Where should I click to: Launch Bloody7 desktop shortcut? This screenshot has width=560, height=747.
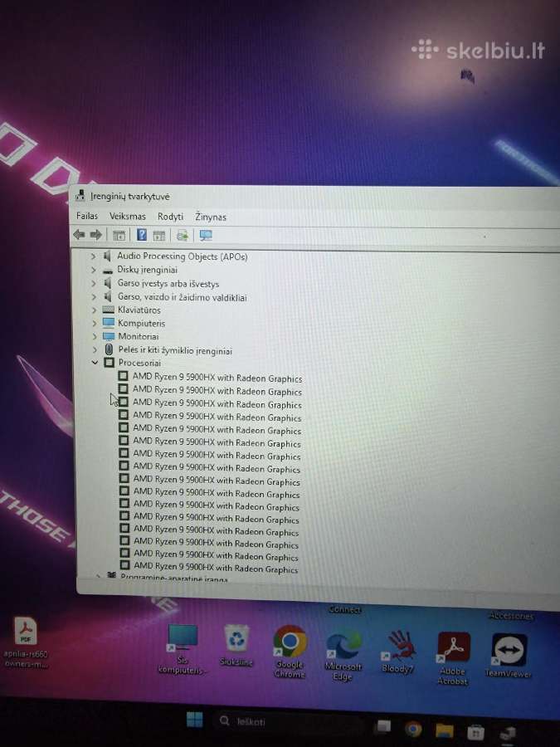tap(397, 652)
